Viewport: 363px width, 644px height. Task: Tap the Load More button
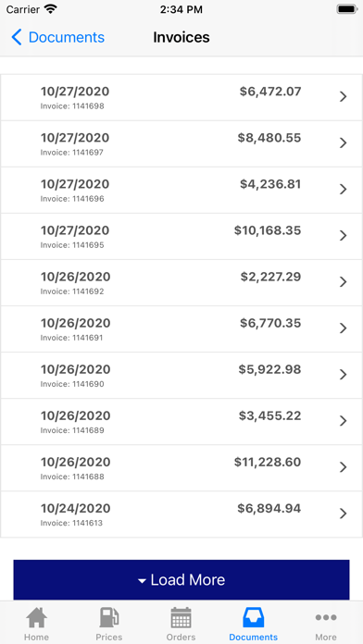pyautogui.click(x=181, y=579)
